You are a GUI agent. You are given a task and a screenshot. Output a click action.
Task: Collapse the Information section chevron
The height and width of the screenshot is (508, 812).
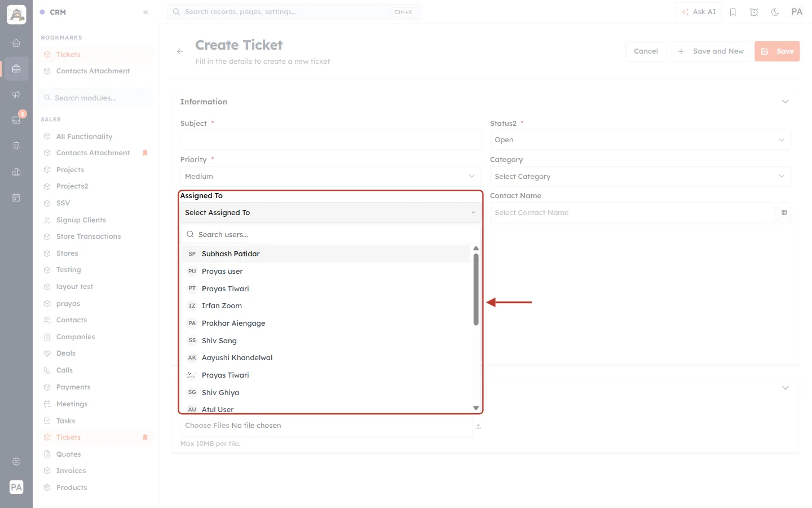pos(785,102)
